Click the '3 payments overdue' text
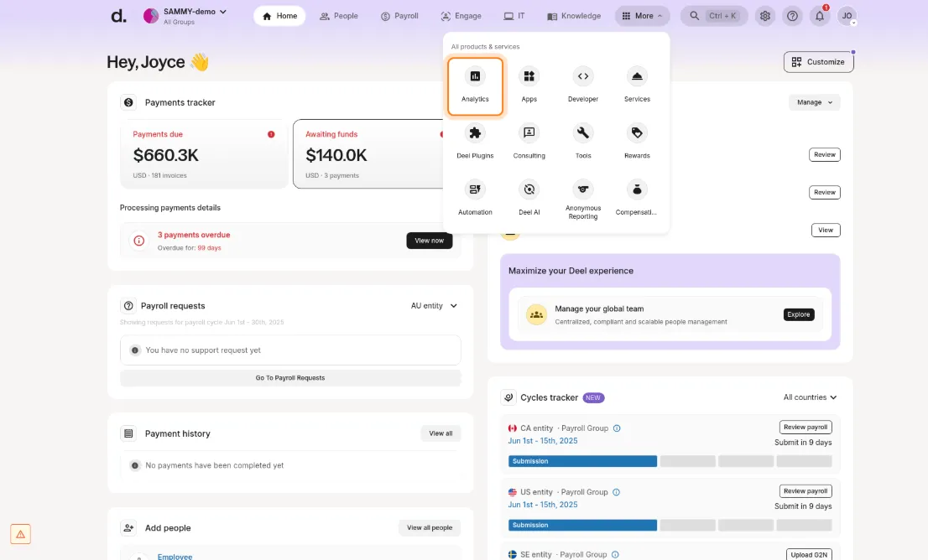The width and height of the screenshot is (928, 560). pos(194,235)
